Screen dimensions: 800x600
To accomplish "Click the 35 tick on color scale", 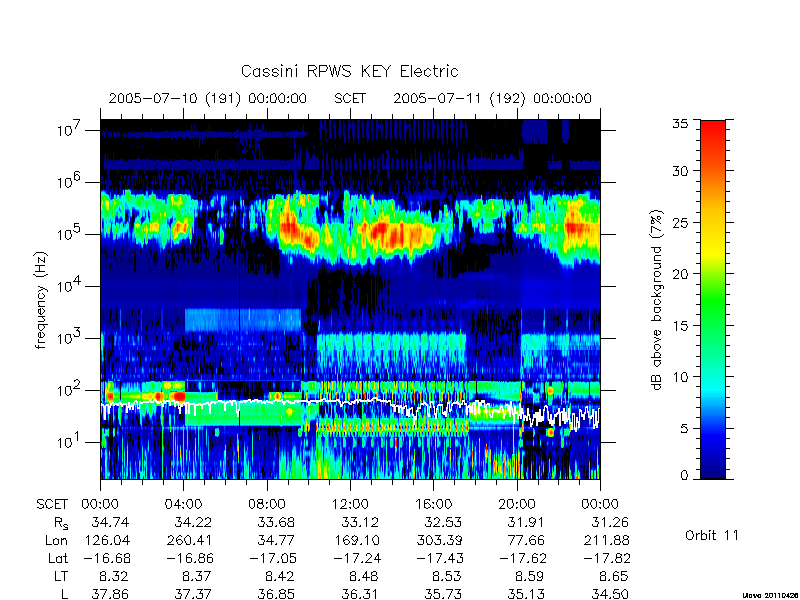I will [x=680, y=124].
